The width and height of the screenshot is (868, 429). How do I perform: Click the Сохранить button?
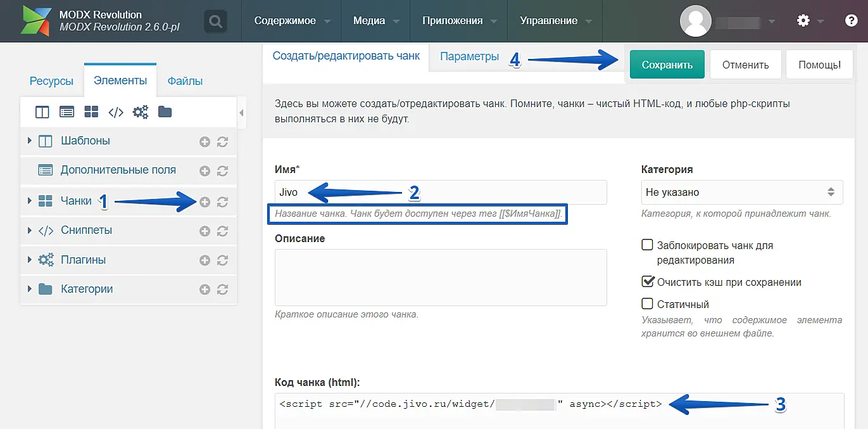pos(667,65)
